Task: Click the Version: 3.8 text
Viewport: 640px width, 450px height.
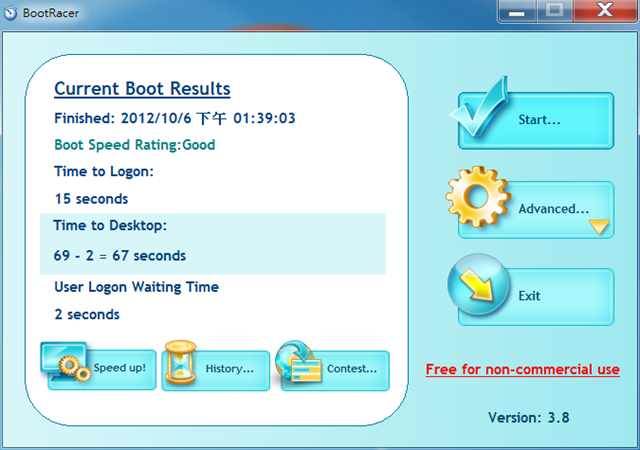Action: [x=529, y=418]
